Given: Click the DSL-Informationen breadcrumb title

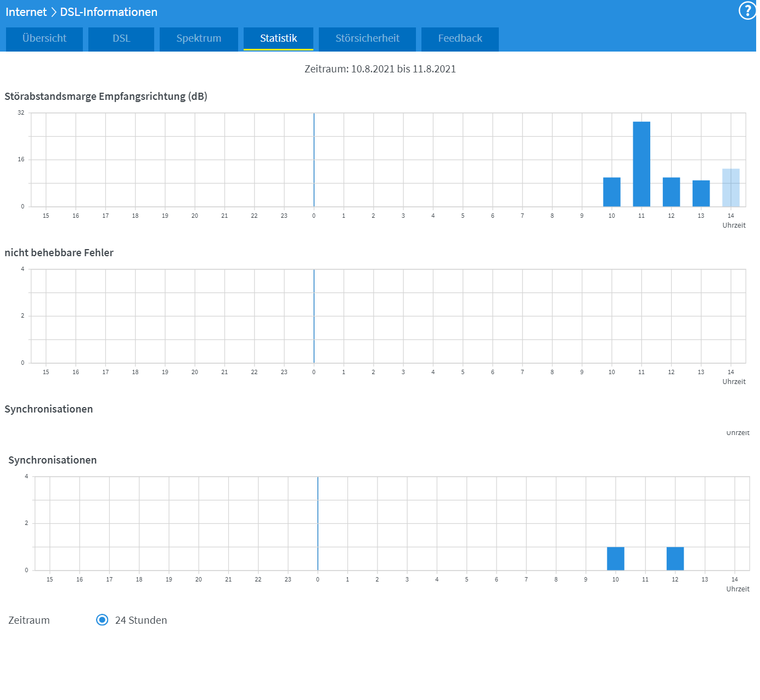Looking at the screenshot, I should pyautogui.click(x=109, y=12).
